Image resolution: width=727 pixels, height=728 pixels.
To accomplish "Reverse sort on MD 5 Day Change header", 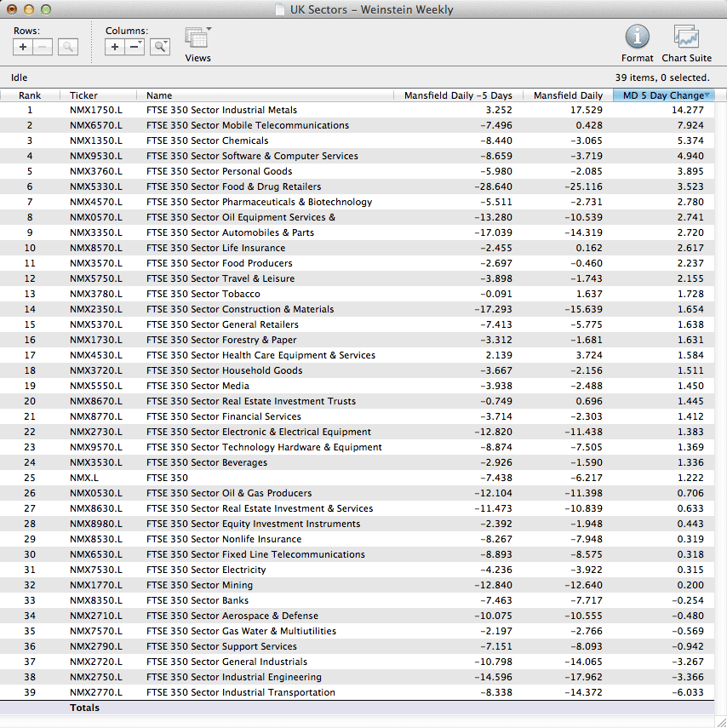I will click(x=662, y=95).
